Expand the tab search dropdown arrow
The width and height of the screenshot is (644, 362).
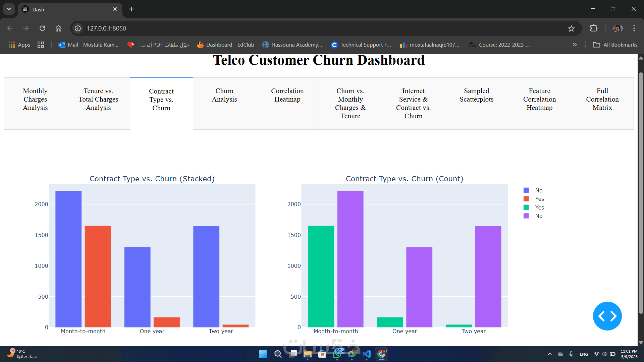pos(9,9)
